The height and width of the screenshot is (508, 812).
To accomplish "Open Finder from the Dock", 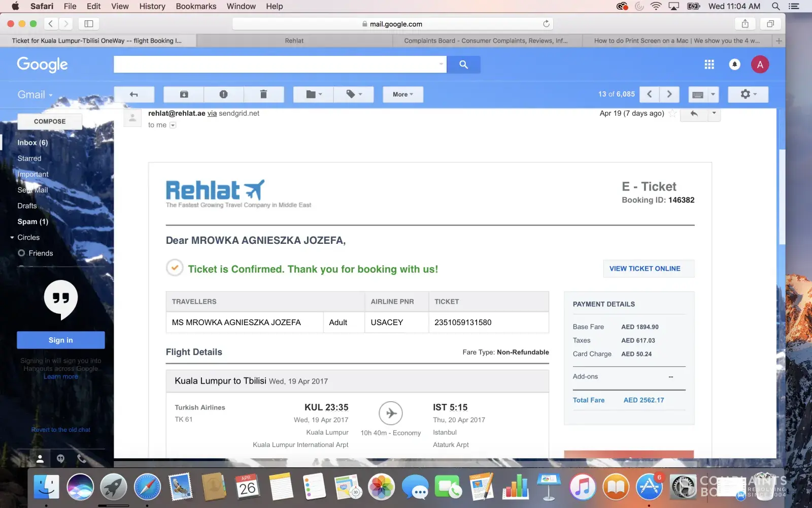I will (46, 487).
